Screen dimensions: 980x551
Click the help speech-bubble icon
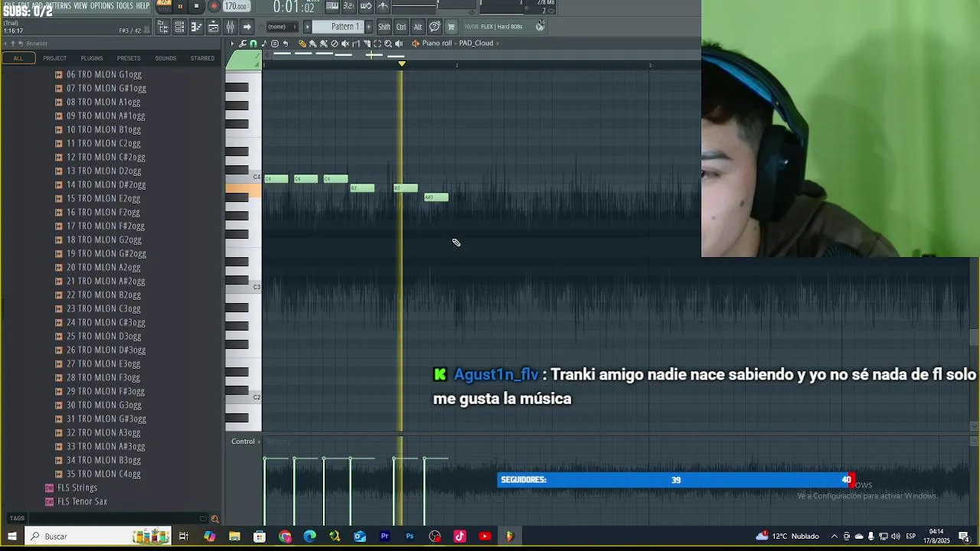pyautogui.click(x=434, y=27)
